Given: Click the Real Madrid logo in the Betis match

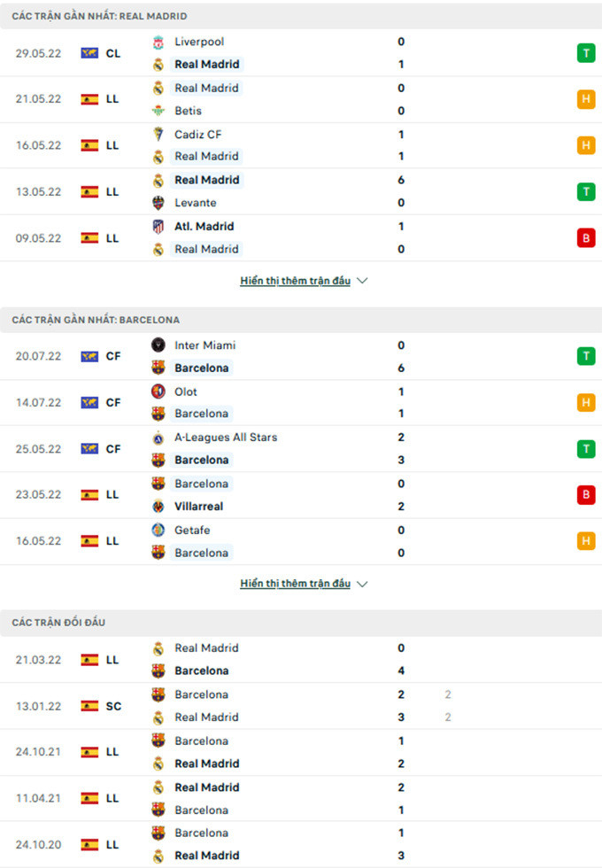Looking at the screenshot, I should coord(158,88).
